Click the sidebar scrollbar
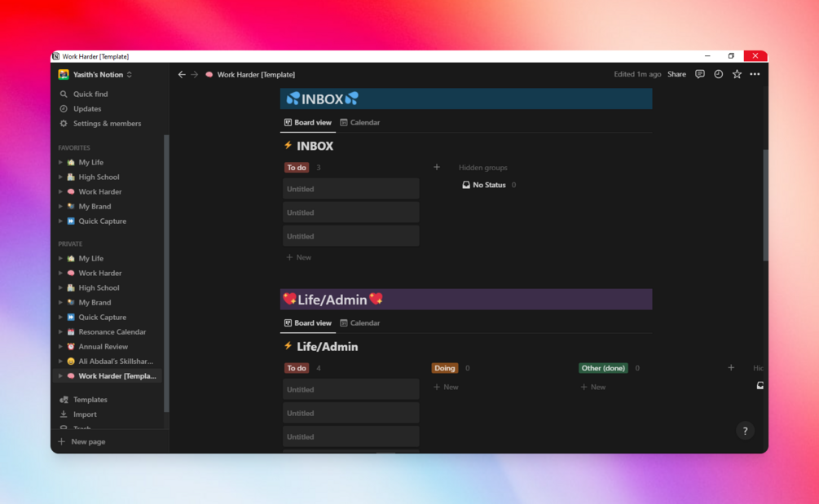819x504 pixels. click(166, 274)
